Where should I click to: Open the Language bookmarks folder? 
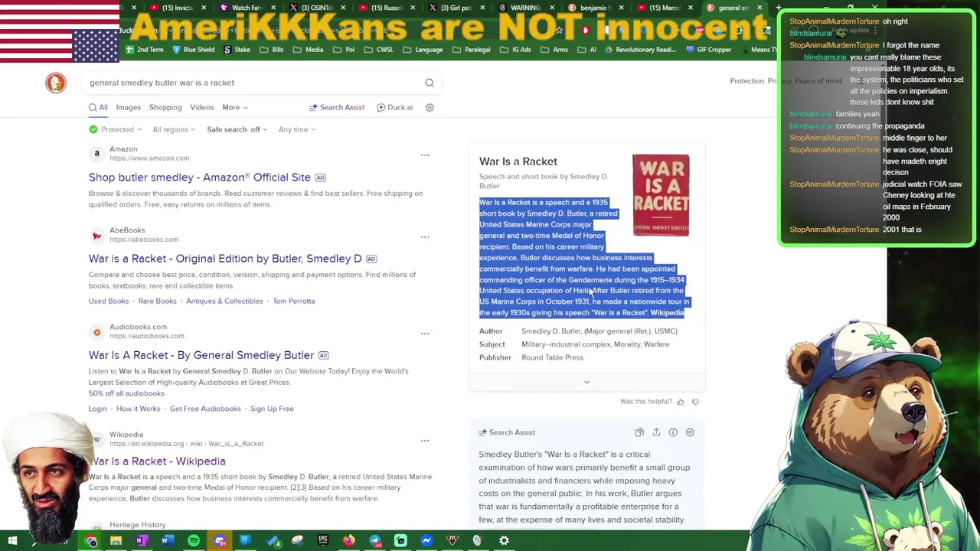pos(423,50)
